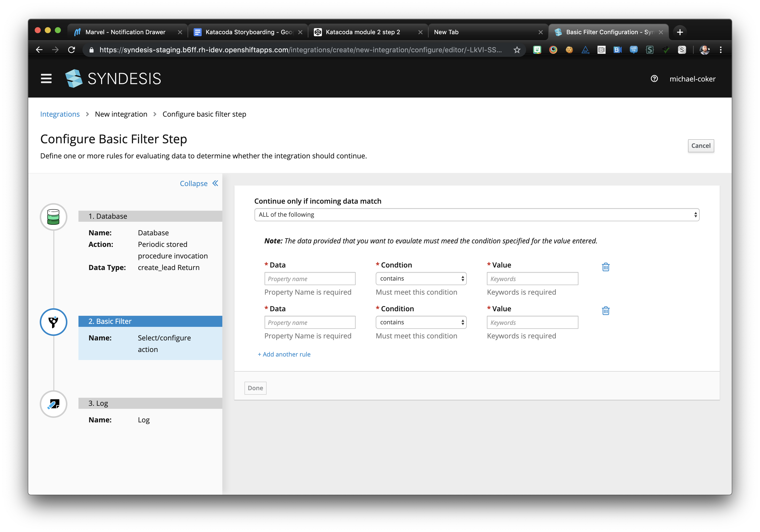The height and width of the screenshot is (532, 760).
Task: Open the help question mark icon
Action: (x=654, y=78)
